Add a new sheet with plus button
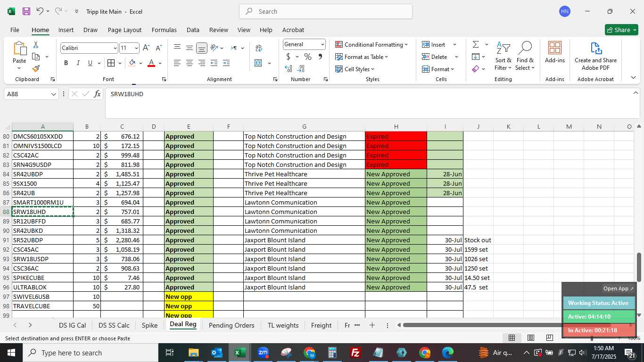644x362 pixels. (x=372, y=325)
